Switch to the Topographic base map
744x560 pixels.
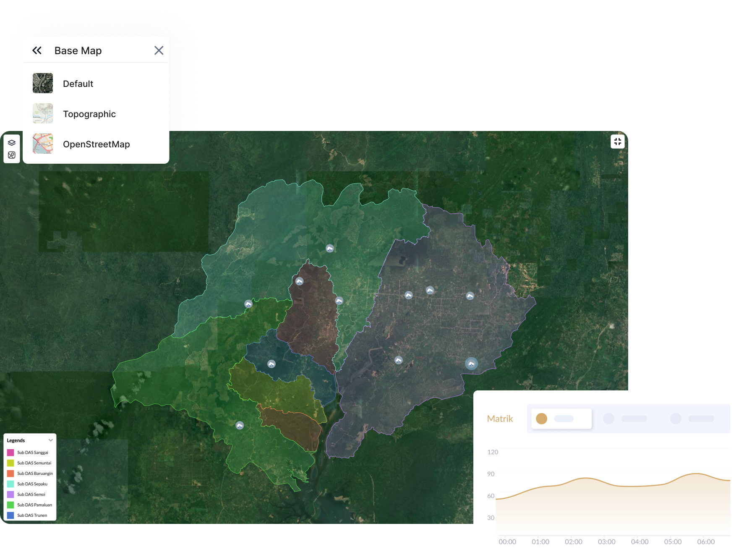coord(89,114)
